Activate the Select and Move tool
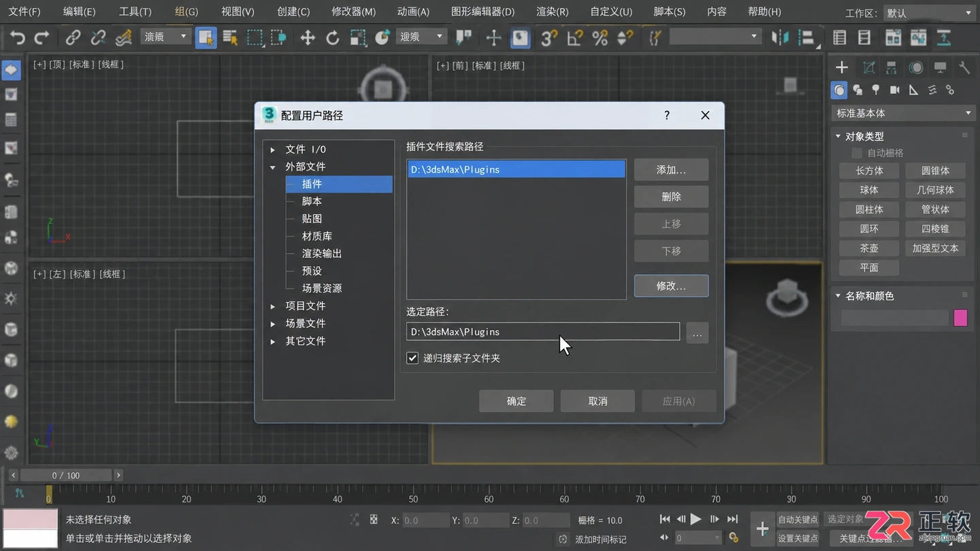This screenshot has height=551, width=980. coord(308,37)
